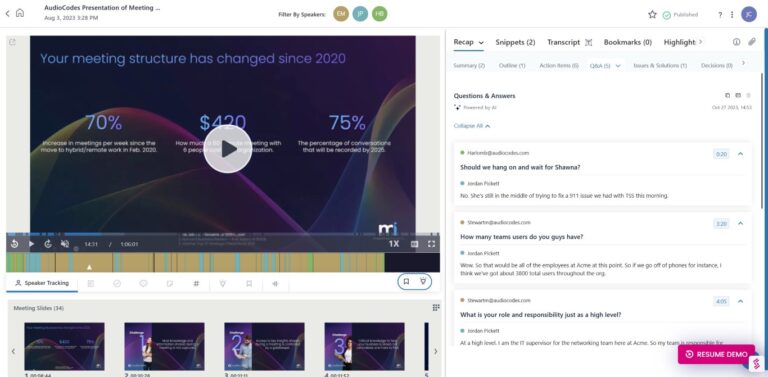The width and height of the screenshot is (768, 377).
Task: Switch to the Transcript tab
Action: 563,42
